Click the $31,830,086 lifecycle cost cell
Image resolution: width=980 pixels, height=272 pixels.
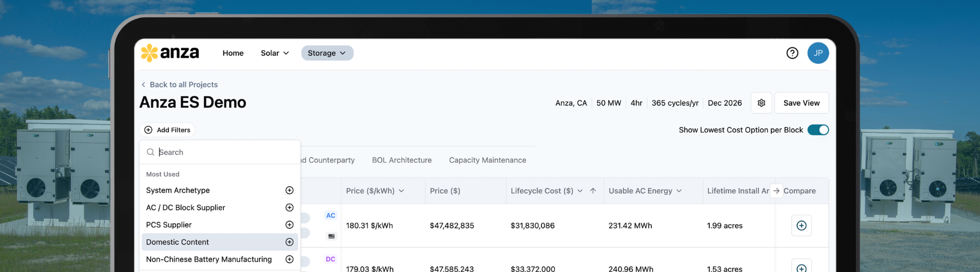[532, 226]
